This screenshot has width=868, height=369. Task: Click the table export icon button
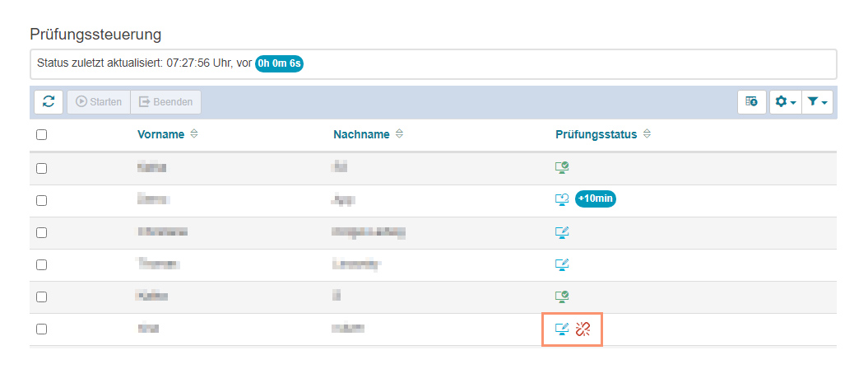pos(751,102)
